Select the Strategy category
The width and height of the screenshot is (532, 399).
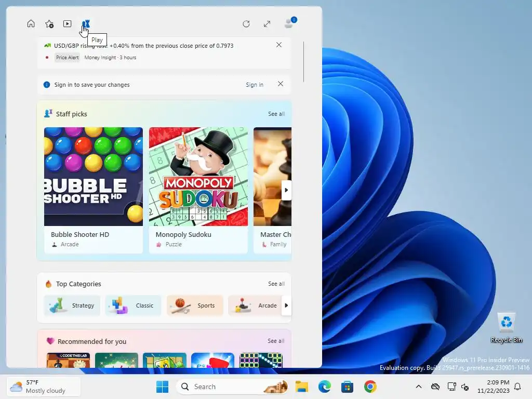point(72,305)
